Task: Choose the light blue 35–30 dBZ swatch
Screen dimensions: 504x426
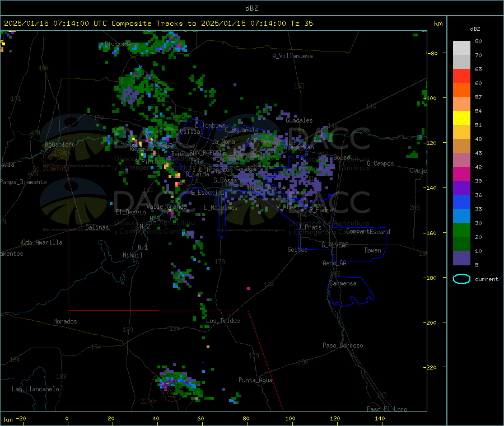Action: pyautogui.click(x=461, y=216)
